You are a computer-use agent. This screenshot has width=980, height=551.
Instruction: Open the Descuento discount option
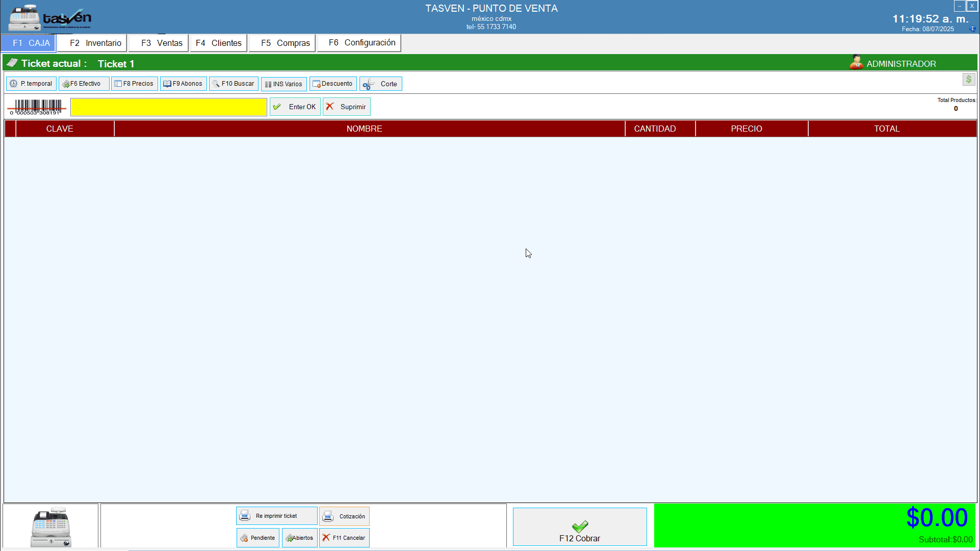[333, 84]
